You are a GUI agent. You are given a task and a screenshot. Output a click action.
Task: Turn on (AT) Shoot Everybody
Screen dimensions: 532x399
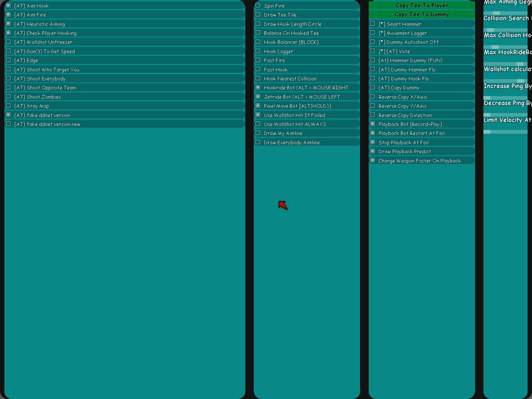[8, 78]
